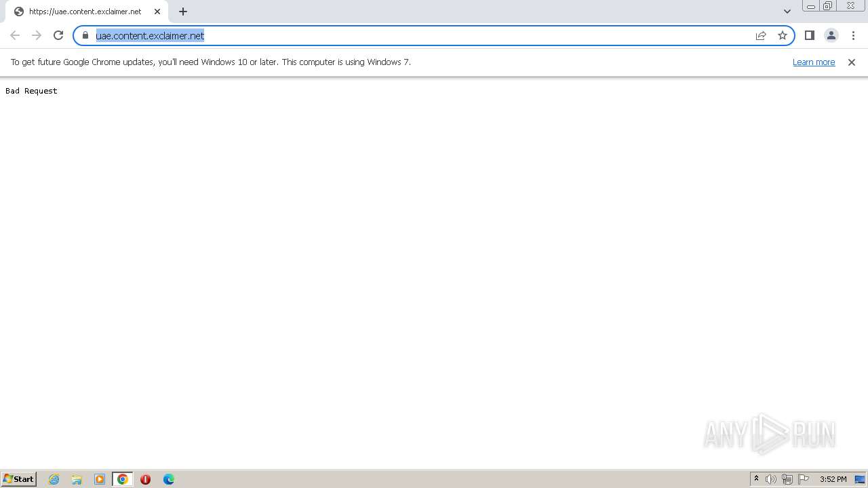This screenshot has width=868, height=488.
Task: Show desktop via tray monitor icon
Action: point(860,479)
